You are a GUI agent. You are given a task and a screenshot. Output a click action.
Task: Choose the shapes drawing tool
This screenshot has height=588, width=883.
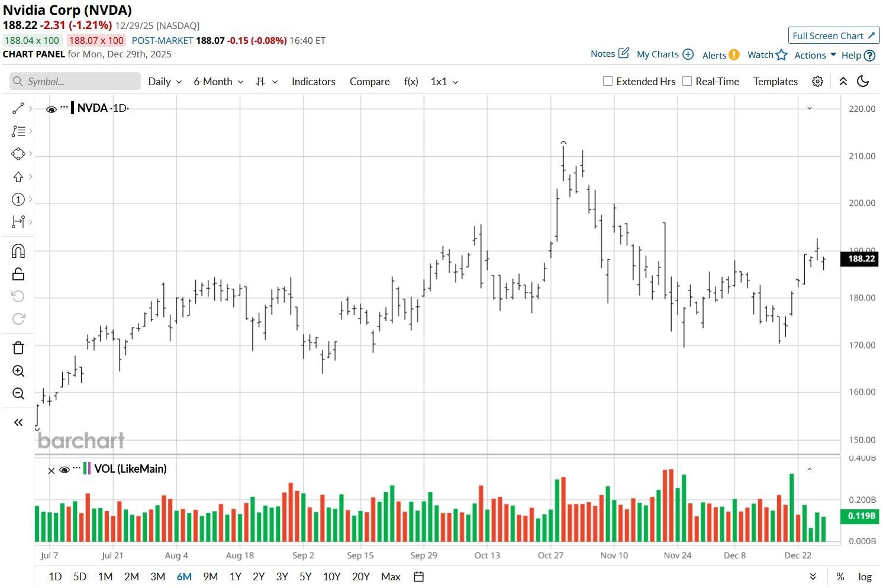click(18, 154)
